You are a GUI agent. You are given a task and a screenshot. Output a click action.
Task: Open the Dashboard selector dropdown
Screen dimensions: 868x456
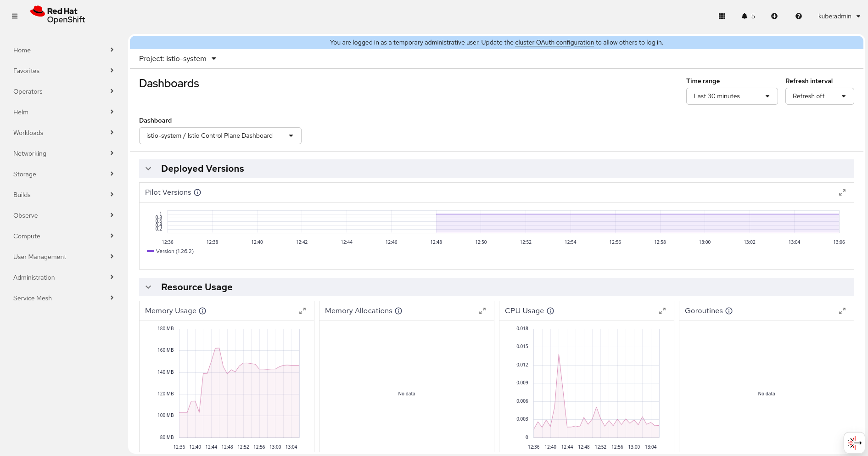tap(220, 135)
